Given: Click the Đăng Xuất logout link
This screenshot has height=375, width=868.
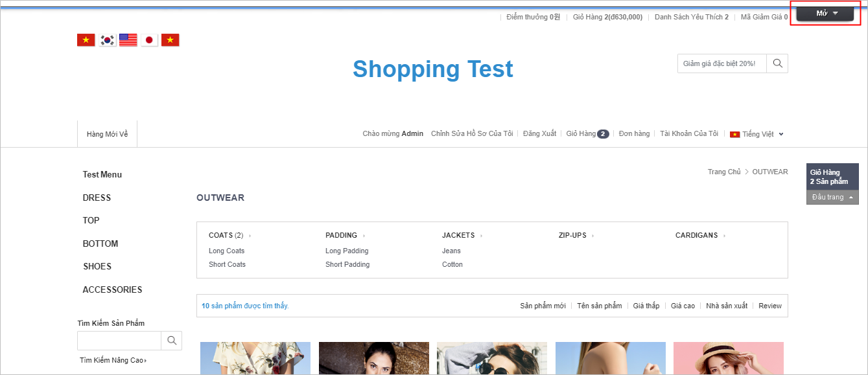Looking at the screenshot, I should pyautogui.click(x=539, y=133).
